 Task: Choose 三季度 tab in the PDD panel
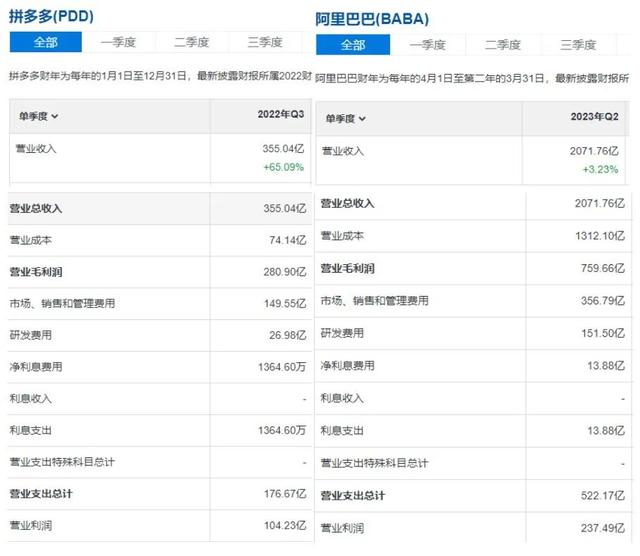tap(265, 42)
